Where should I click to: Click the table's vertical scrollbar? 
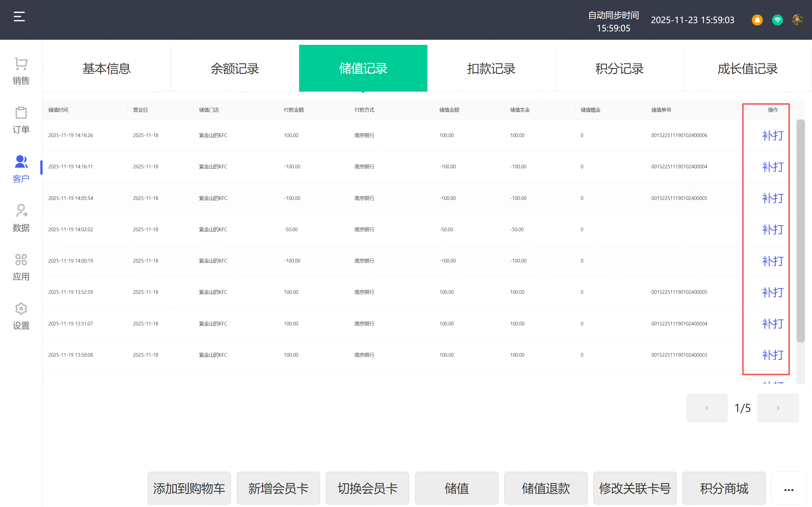click(x=800, y=231)
